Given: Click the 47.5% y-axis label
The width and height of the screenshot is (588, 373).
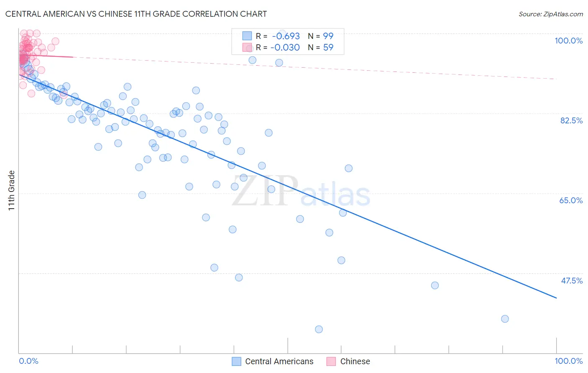Looking at the screenshot, I should (x=572, y=281).
